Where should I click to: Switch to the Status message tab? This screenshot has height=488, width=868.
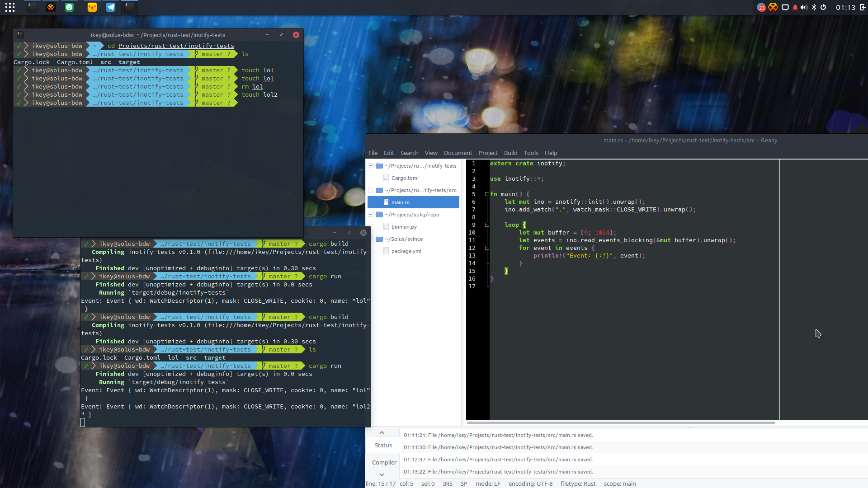[x=383, y=446]
